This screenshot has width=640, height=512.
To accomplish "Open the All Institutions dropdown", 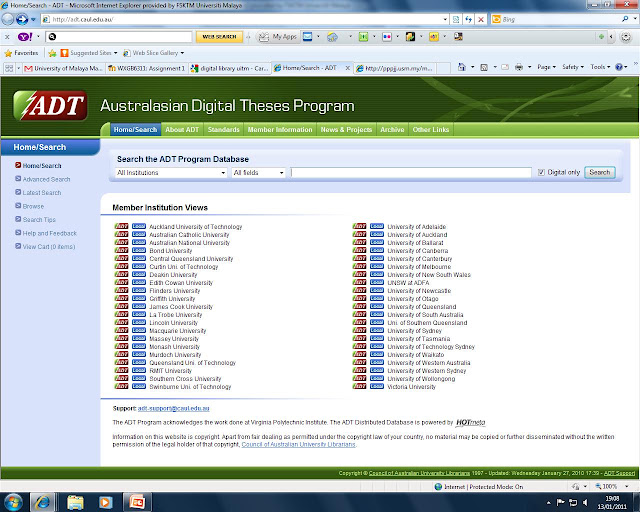I will (171, 173).
